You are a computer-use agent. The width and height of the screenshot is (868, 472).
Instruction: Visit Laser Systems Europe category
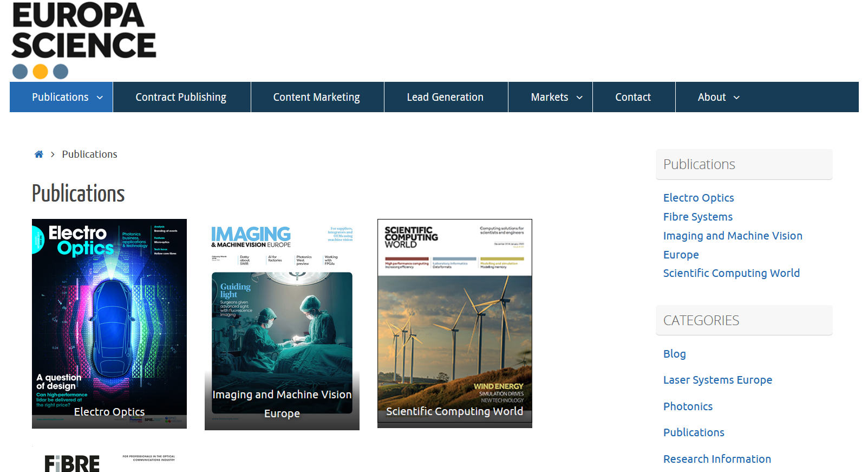[717, 380]
